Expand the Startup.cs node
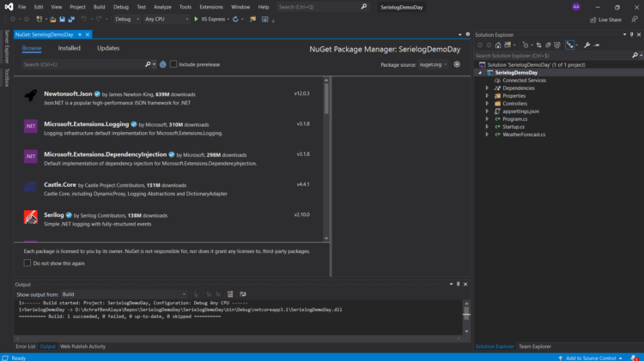Image resolution: width=644 pixels, height=361 pixels. click(x=487, y=127)
